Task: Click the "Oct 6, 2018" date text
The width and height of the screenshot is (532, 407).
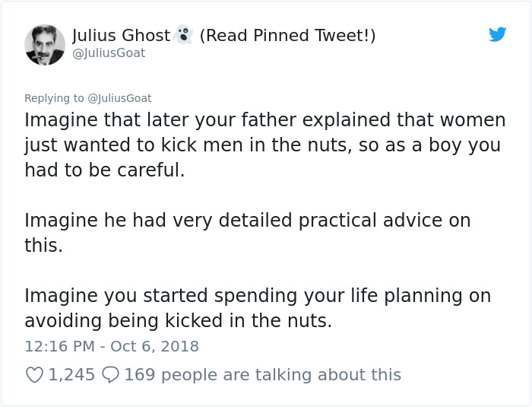Action: (154, 346)
